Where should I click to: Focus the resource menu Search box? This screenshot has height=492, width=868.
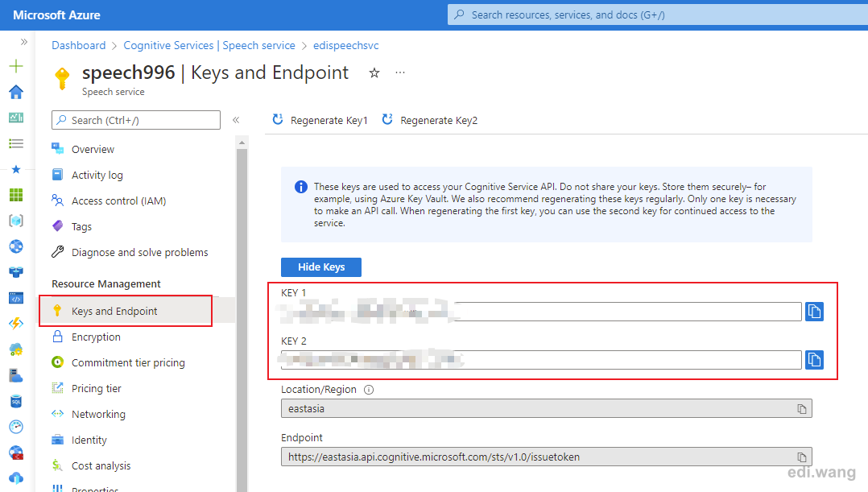[x=135, y=120]
